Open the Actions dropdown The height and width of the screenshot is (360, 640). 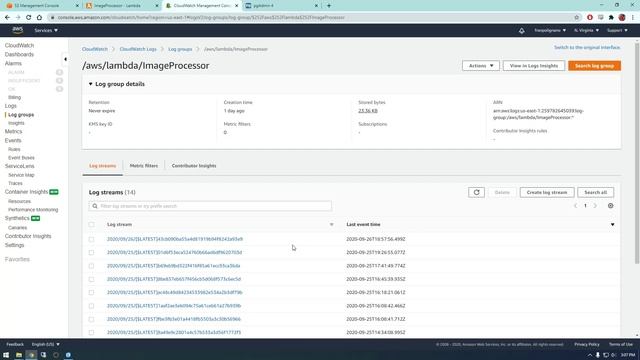click(x=481, y=66)
